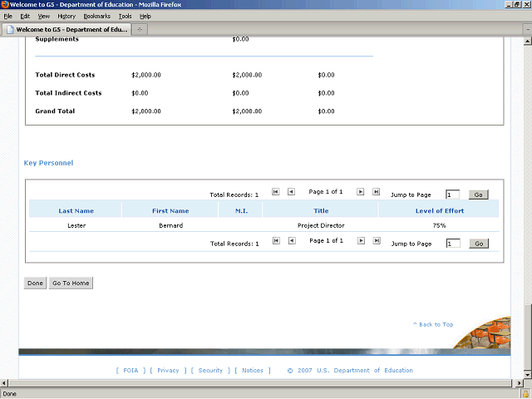Viewport: 532px width, 399px height.
Task: Click the top previous-page arrow icon
Action: coord(291,192)
